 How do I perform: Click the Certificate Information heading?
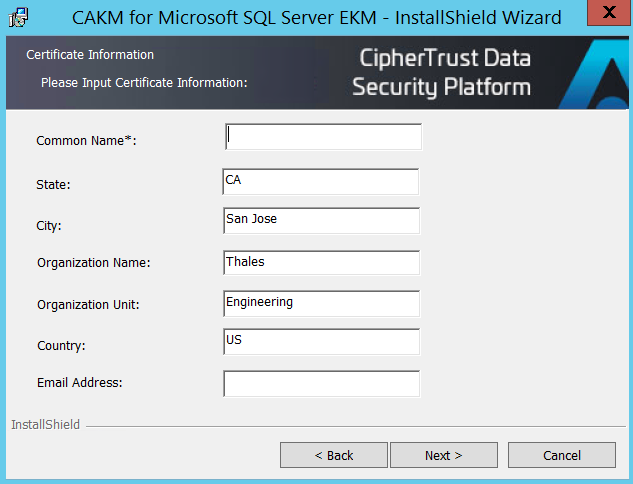(90, 55)
